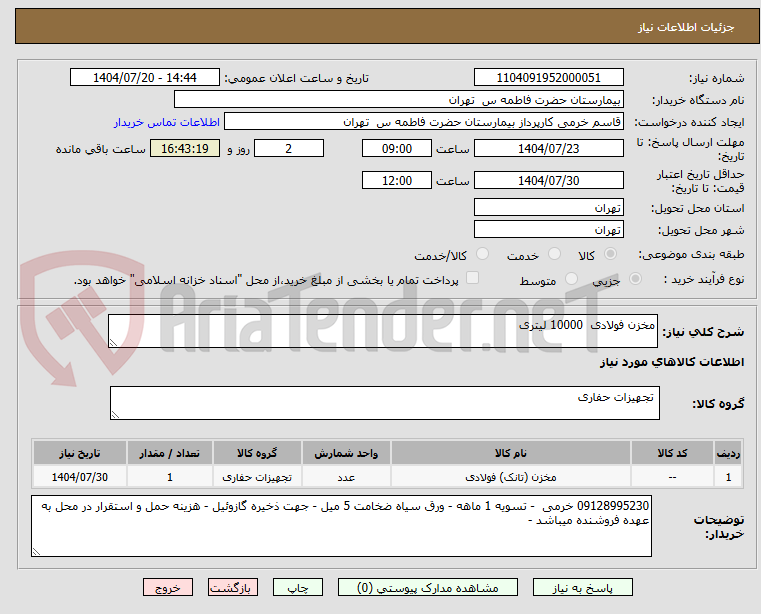Viewport: 761px width, 614px height.
Task: Click the resize handle of شرح کلی نیاز box
Action: pyautogui.click(x=113, y=343)
